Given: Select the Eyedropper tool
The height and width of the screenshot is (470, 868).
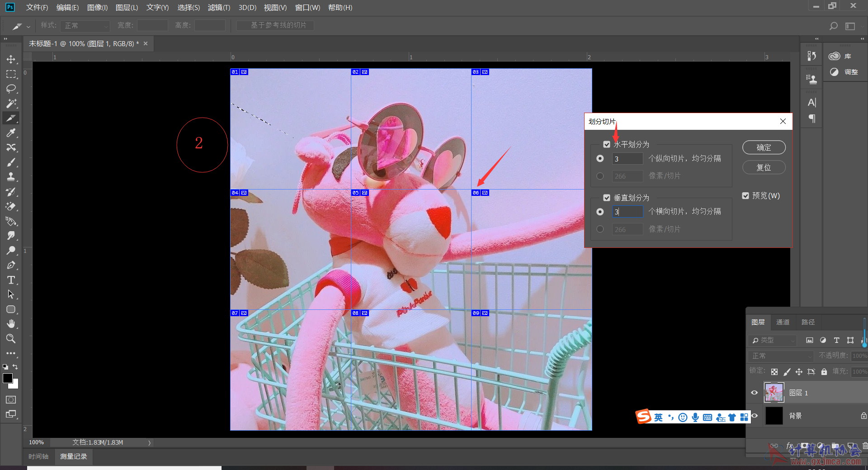Looking at the screenshot, I should (11, 133).
